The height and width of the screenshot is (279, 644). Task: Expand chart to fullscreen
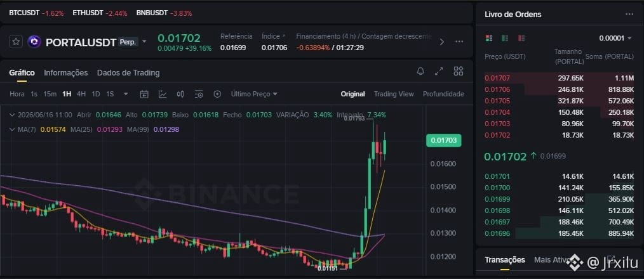pyautogui.click(x=439, y=71)
